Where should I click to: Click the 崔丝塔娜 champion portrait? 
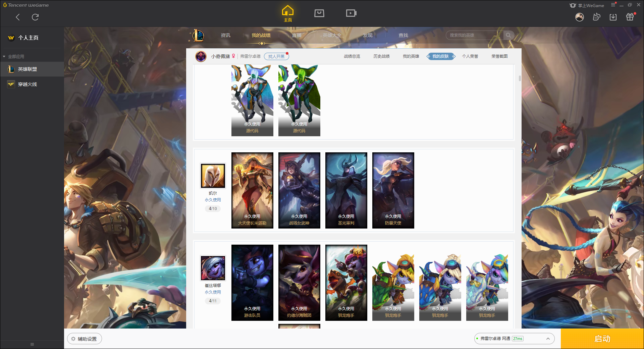213,268
